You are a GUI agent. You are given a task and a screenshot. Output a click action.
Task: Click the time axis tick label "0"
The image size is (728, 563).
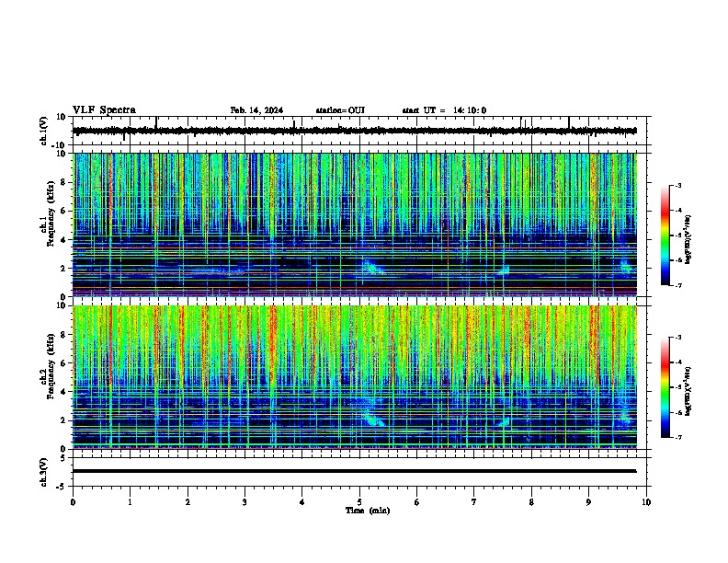[x=73, y=502]
